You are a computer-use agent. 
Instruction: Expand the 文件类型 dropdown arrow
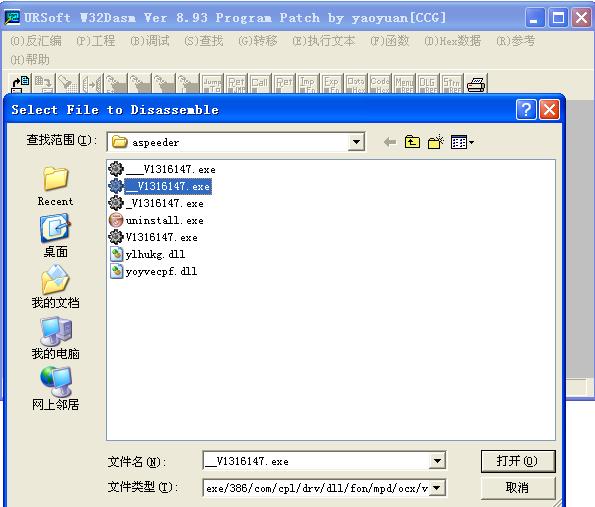pos(437,488)
